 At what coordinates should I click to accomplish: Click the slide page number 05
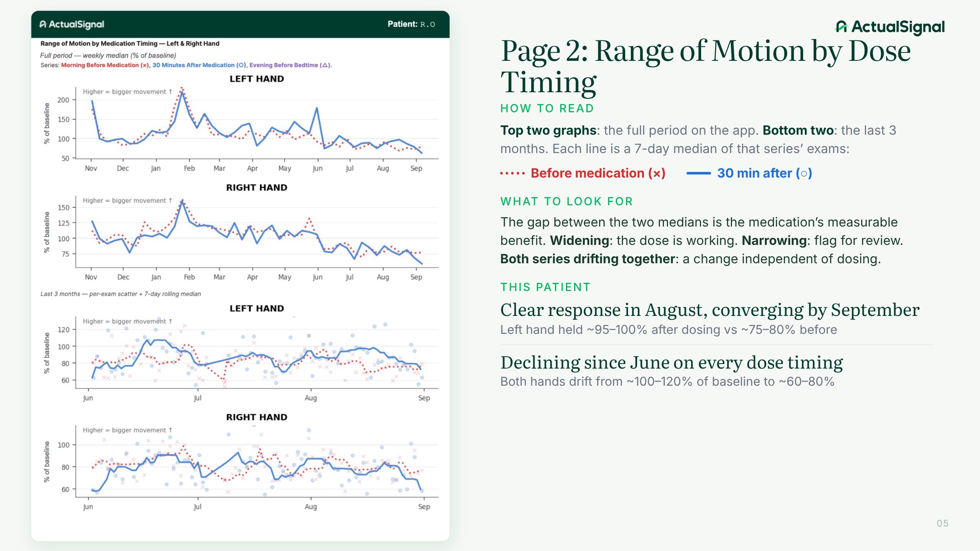(x=942, y=524)
